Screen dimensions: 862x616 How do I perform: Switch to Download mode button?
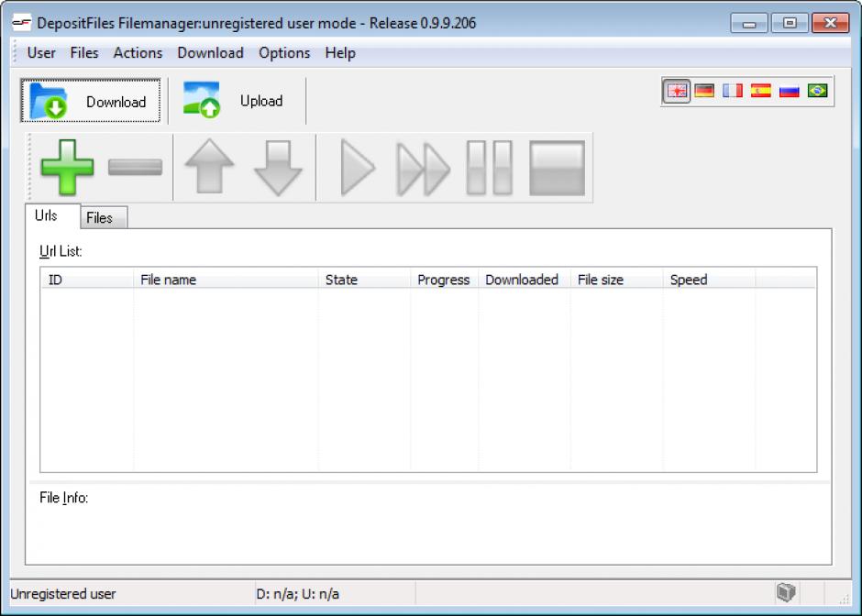tap(91, 101)
